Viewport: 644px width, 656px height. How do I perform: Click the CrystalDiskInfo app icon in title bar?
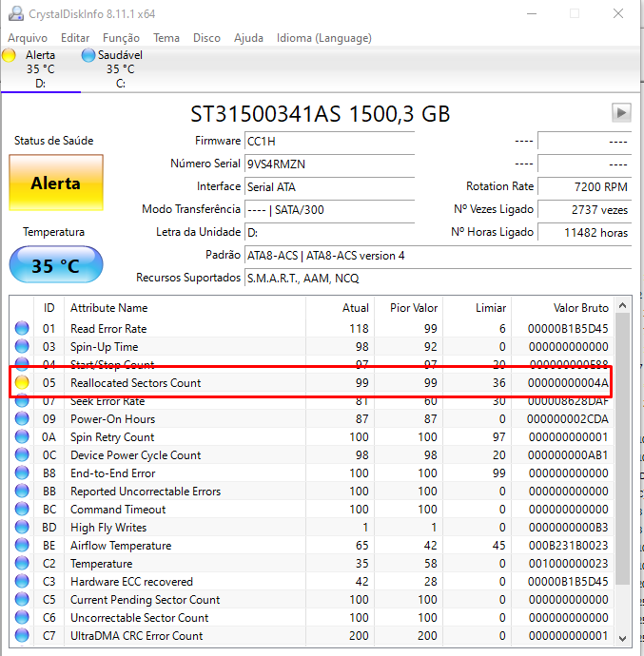point(16,14)
